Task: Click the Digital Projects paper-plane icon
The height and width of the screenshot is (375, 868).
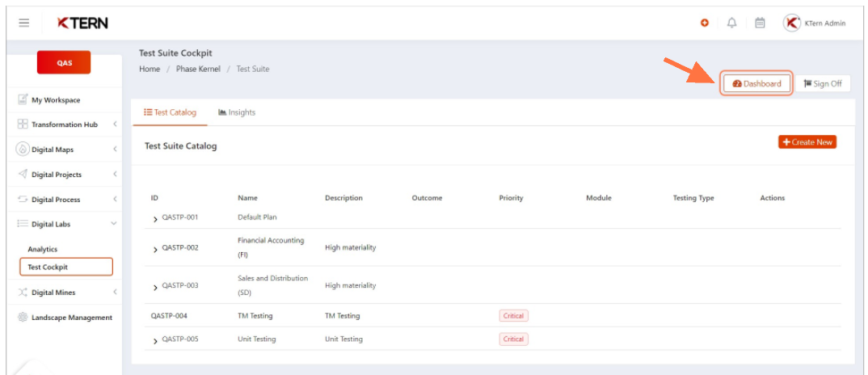Action: pos(23,174)
